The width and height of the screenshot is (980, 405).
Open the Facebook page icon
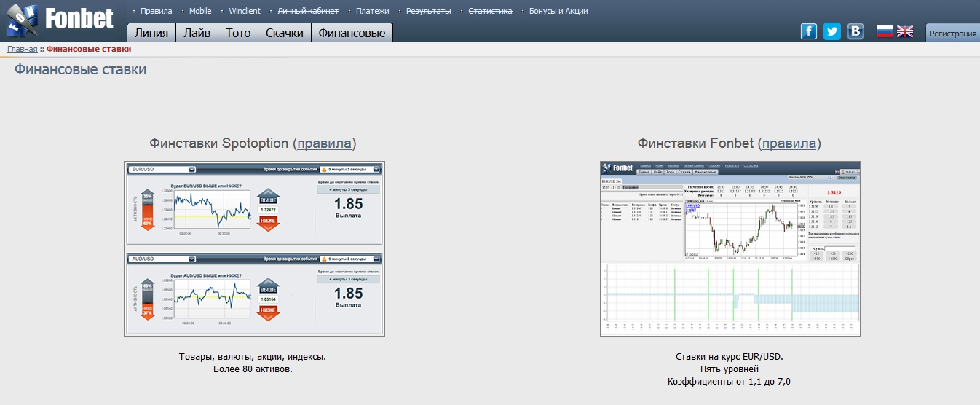pyautogui.click(x=809, y=31)
